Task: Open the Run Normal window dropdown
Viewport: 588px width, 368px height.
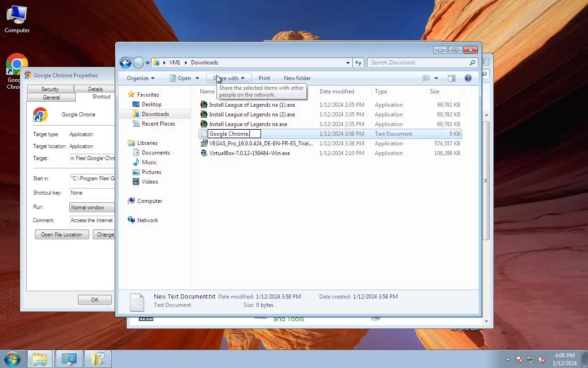Action: click(92, 207)
